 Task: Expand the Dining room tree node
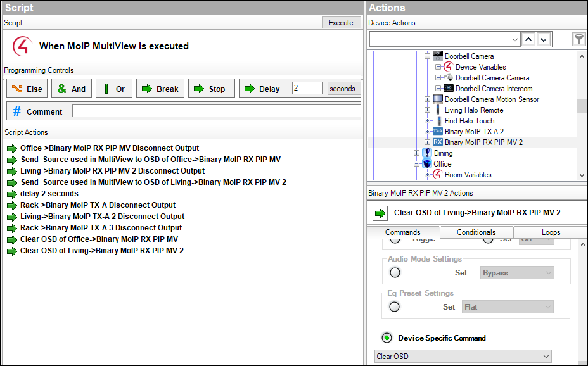pos(417,153)
